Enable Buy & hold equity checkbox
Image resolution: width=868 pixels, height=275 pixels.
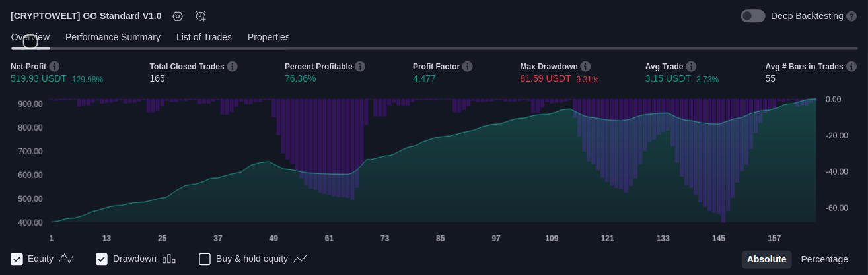pyautogui.click(x=205, y=259)
